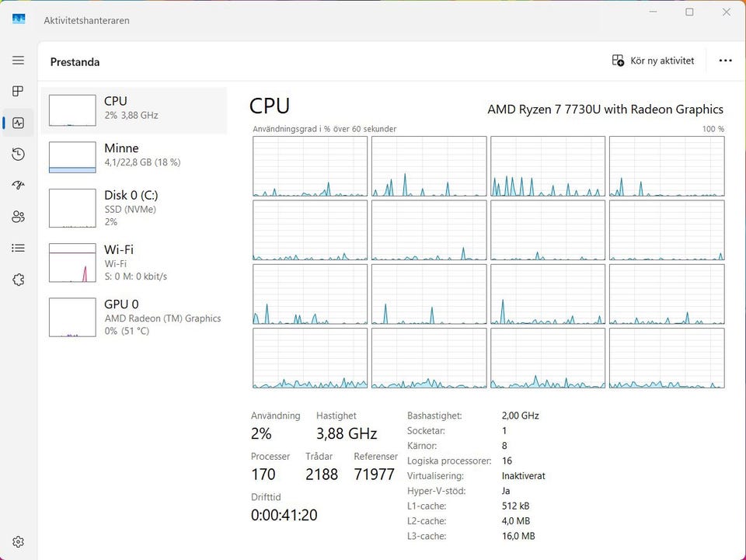Open Task Manager settings gear

18,541
